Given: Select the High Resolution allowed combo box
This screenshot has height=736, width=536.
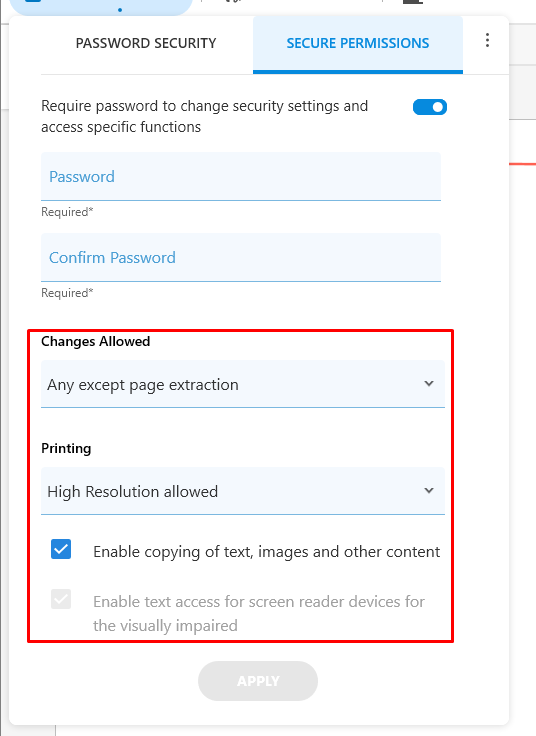Looking at the screenshot, I should [x=243, y=491].
